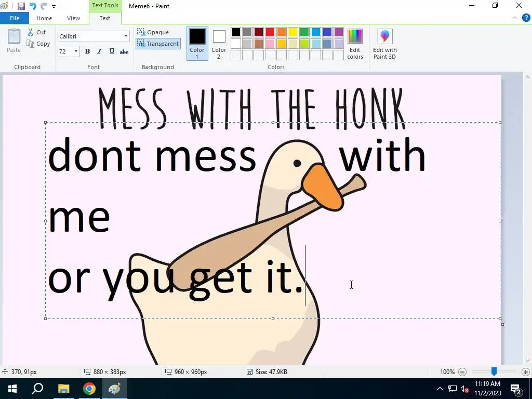The image size is (532, 399).
Task: Open the Edit colors dialog
Action: click(x=355, y=44)
